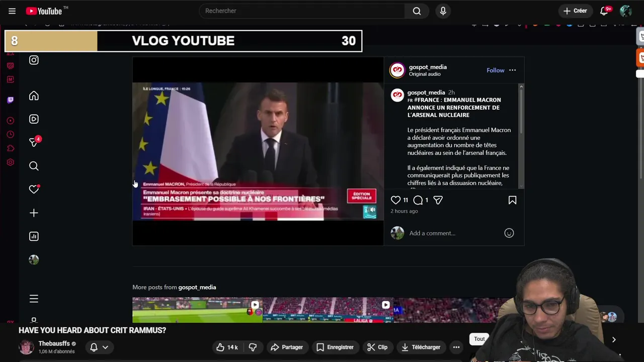Click the 11 likes count
Viewport: 644px width, 362px height.
406,200
